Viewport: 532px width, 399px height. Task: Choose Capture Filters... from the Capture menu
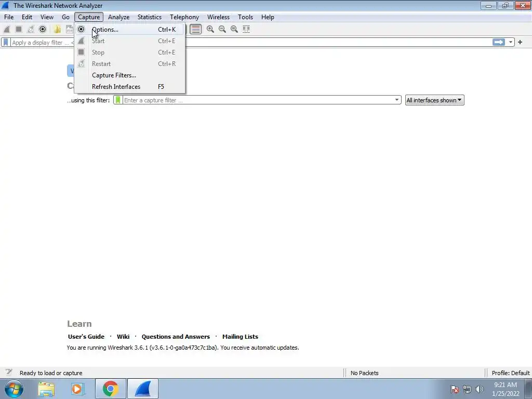tap(130, 75)
